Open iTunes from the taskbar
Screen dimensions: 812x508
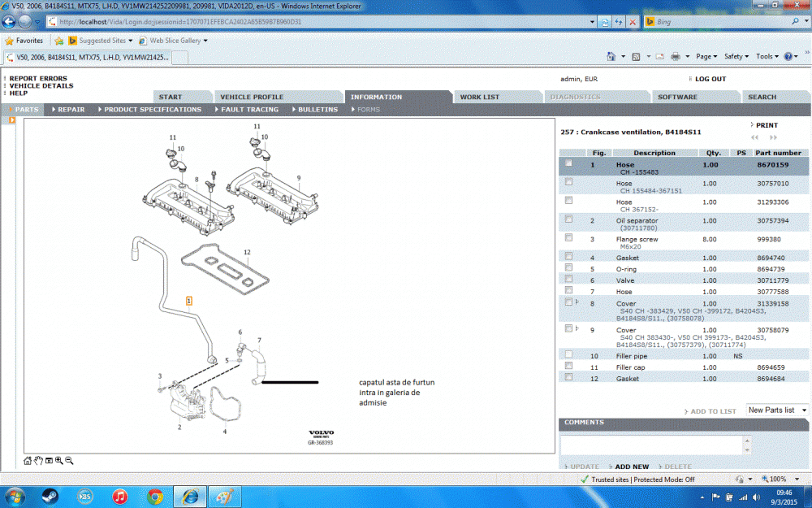click(x=120, y=497)
